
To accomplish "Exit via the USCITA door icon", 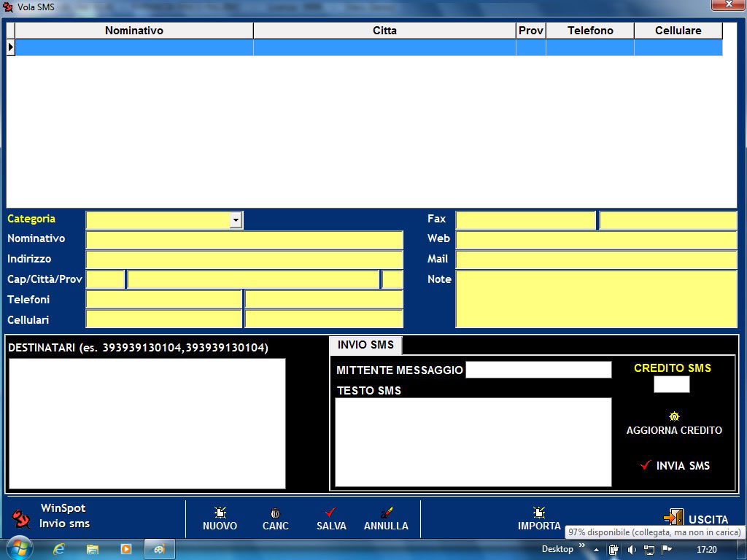I will 673,518.
